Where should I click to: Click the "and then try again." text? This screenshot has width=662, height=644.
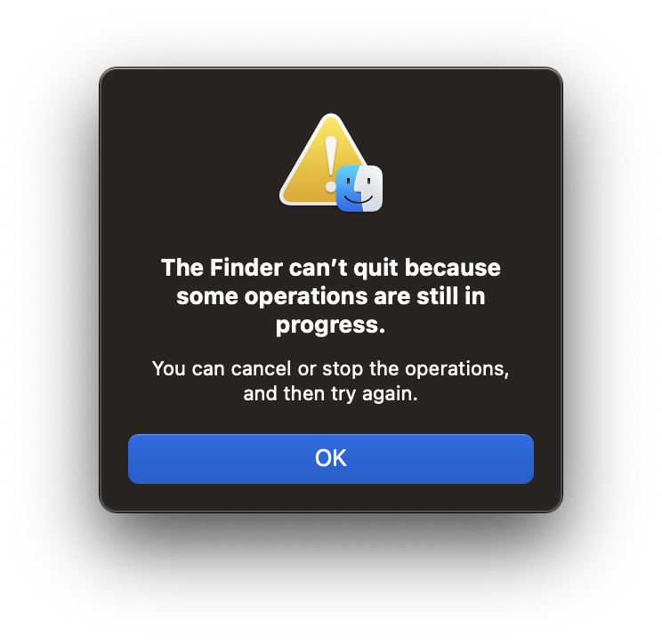click(331, 394)
